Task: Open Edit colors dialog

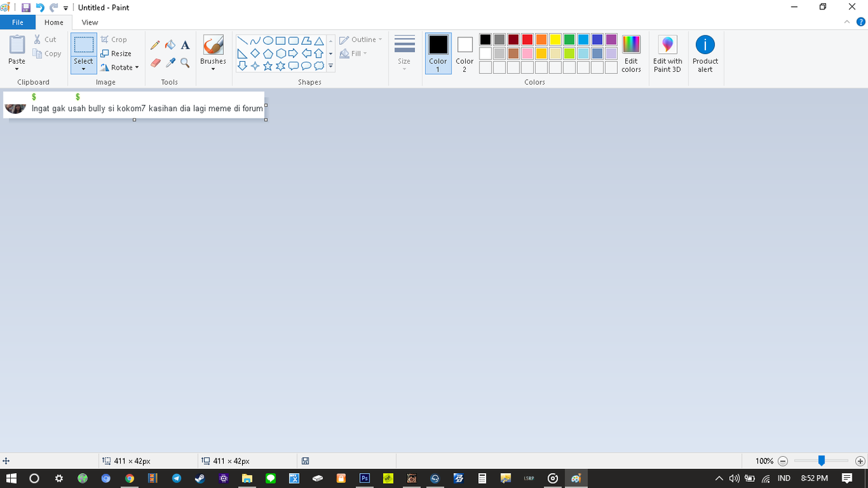Action: click(631, 54)
